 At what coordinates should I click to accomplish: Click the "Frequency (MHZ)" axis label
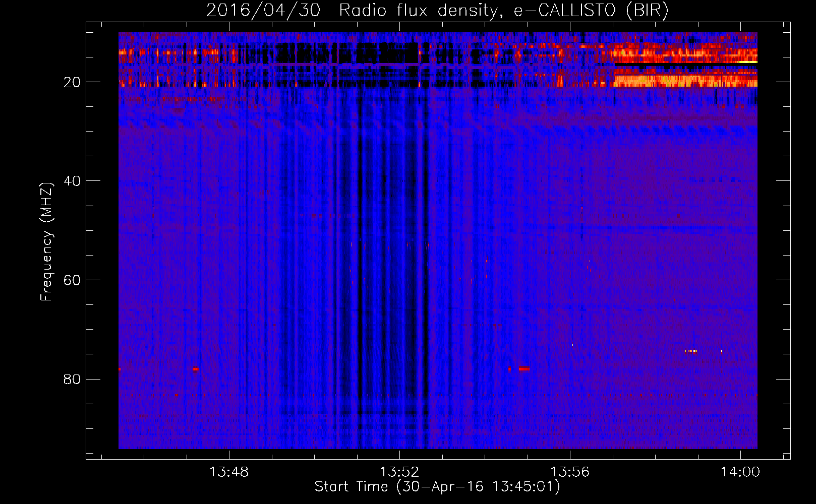tap(46, 242)
